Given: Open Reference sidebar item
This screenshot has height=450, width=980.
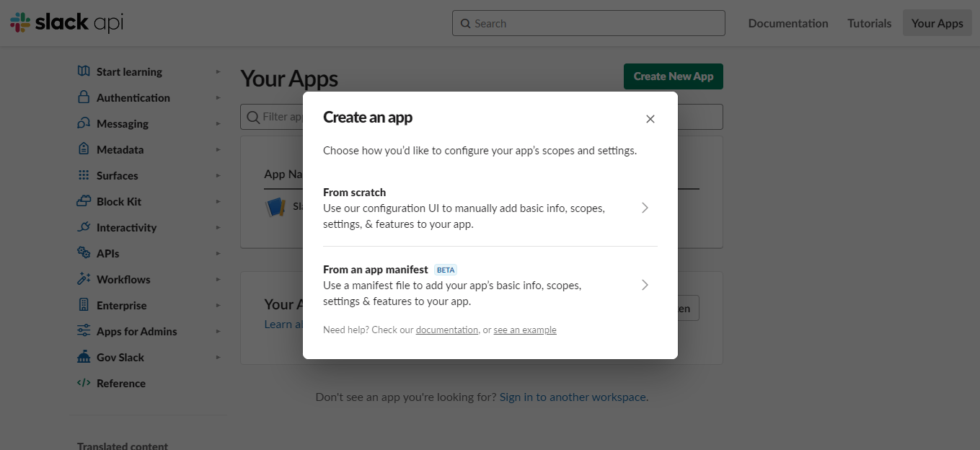Looking at the screenshot, I should [x=121, y=383].
